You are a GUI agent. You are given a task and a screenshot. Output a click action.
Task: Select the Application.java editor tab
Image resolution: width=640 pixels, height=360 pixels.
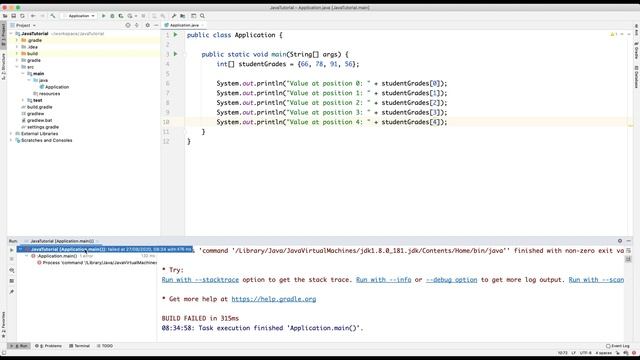tap(184, 25)
